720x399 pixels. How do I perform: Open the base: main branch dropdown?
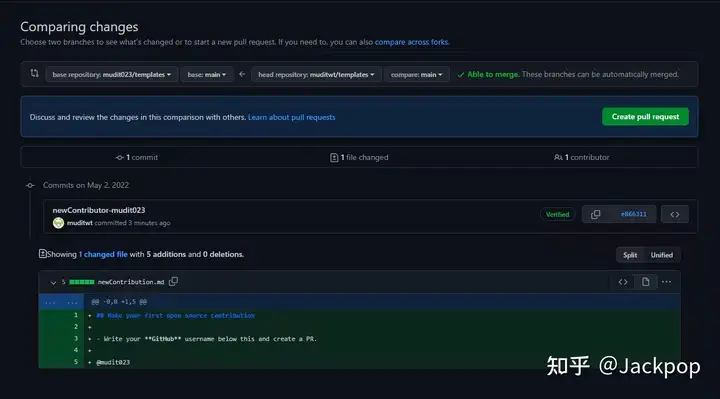[207, 74]
